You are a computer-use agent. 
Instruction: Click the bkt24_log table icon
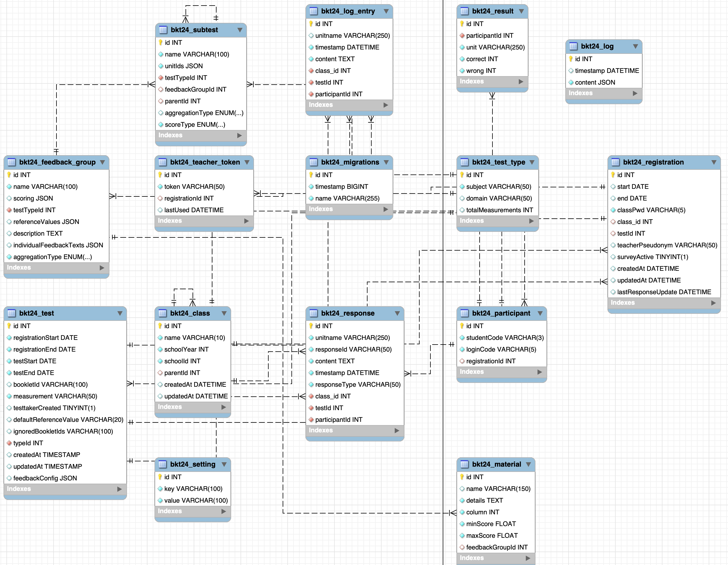573,46
